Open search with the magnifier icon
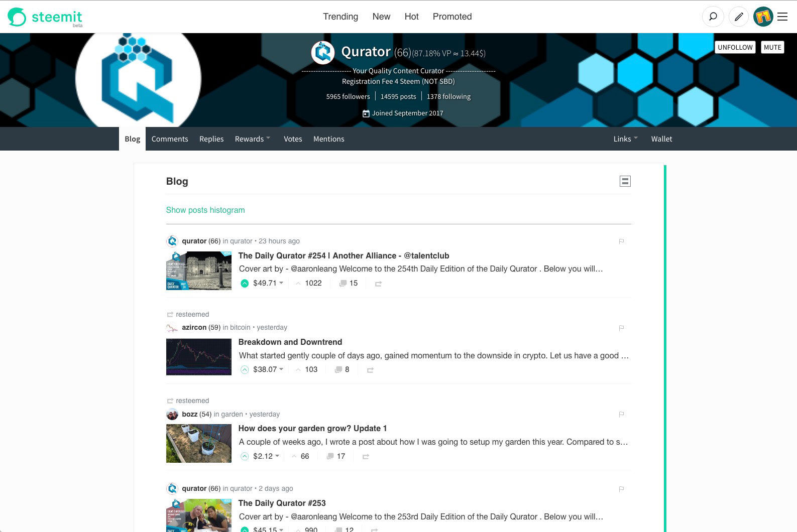 [x=713, y=17]
